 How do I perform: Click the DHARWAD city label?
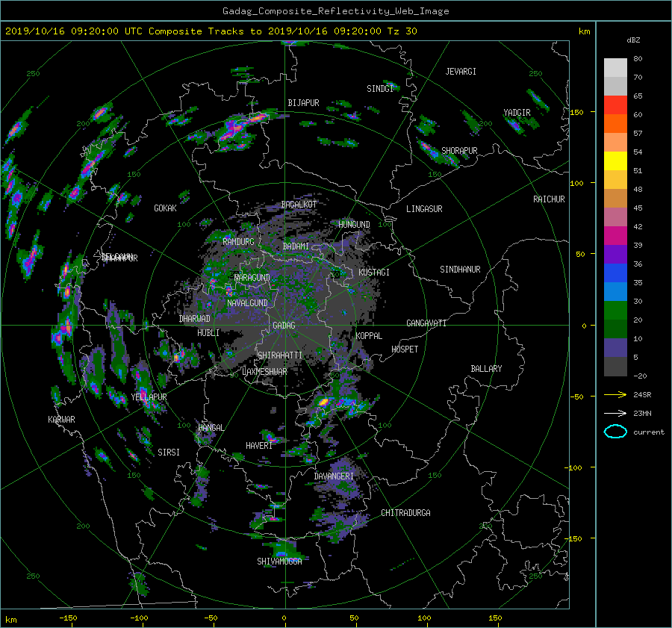[x=195, y=319]
